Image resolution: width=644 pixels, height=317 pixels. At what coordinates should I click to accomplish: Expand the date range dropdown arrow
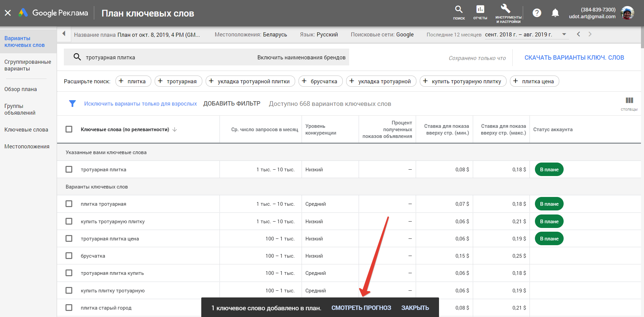(564, 34)
